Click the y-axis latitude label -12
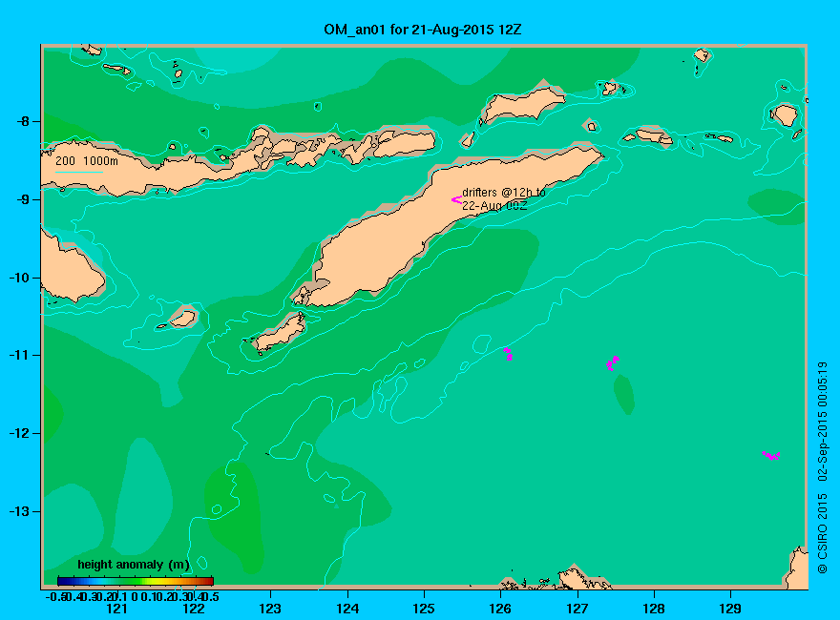Screen dimensions: 840x620 (20, 433)
